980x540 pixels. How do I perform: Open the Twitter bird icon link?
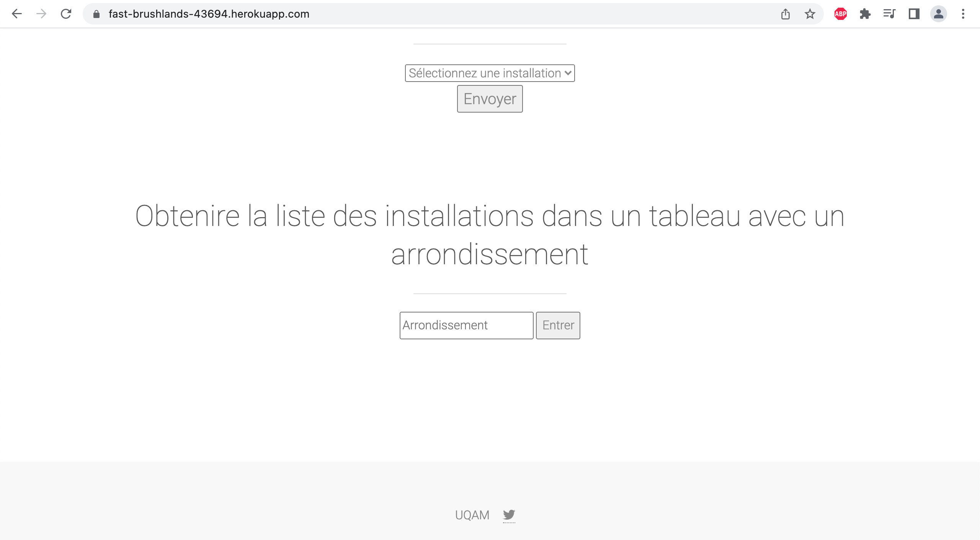(x=509, y=515)
